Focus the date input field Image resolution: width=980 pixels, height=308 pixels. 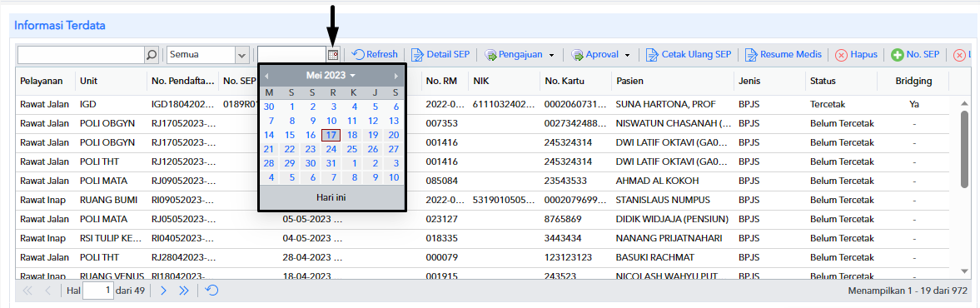coord(292,55)
